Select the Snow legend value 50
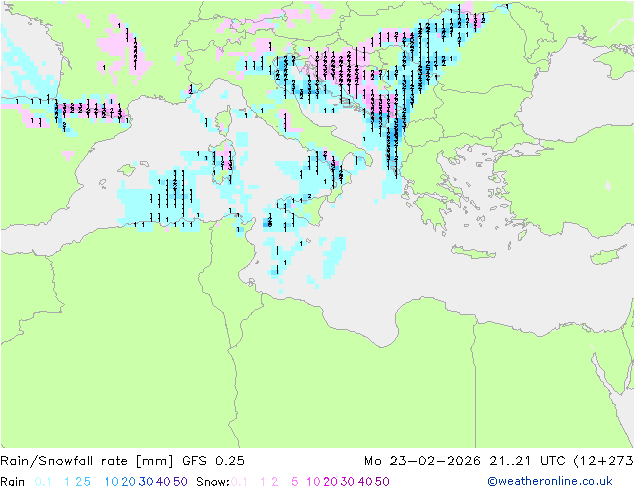This screenshot has width=634, height=490. coord(383,482)
